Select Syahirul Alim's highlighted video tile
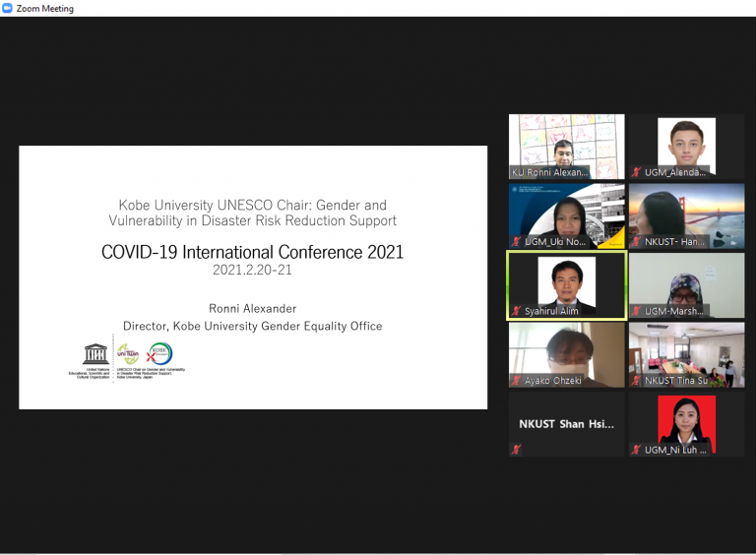Image resolution: width=756 pixels, height=555 pixels. [567, 285]
